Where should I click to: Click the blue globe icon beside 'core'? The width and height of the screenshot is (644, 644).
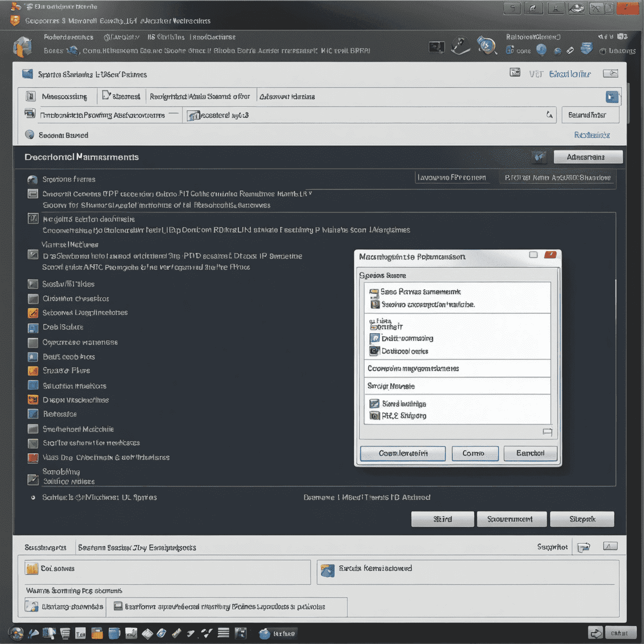tap(541, 50)
